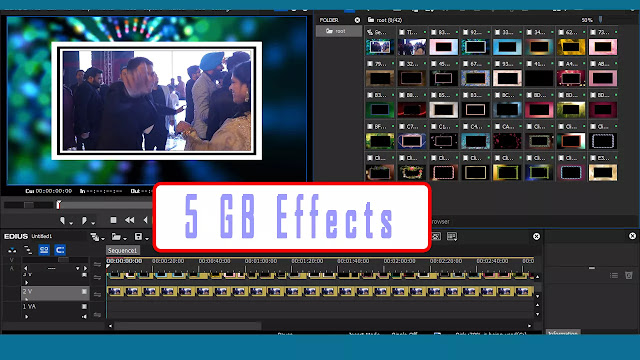This screenshot has height=360, width=640.
Task: Stop playback in the player
Action: click(x=113, y=220)
